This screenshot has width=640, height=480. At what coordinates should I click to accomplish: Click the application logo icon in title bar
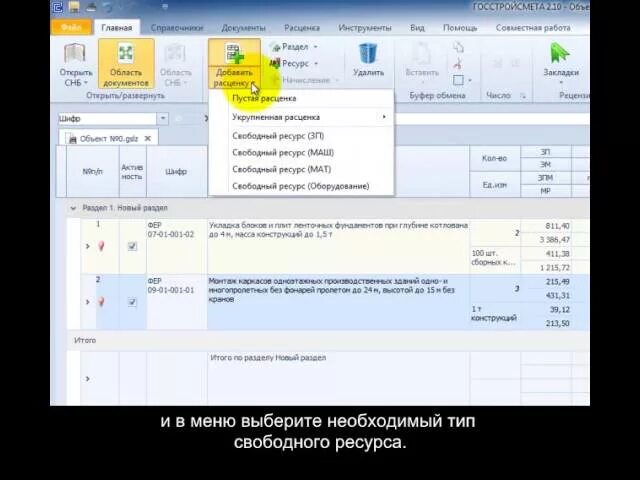pyautogui.click(x=58, y=7)
